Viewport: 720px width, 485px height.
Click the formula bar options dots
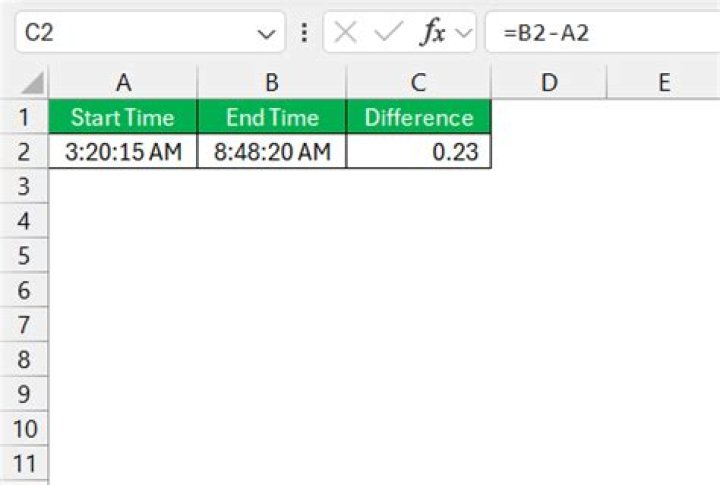coord(304,33)
